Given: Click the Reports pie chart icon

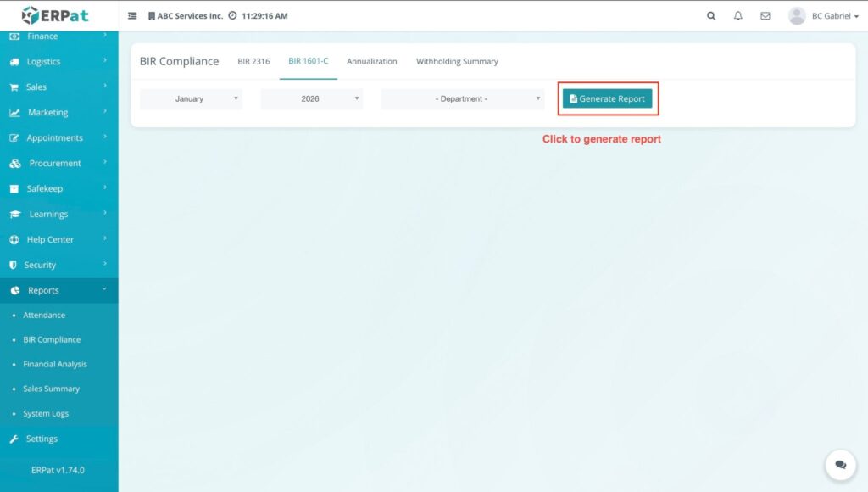Looking at the screenshot, I should coord(15,290).
